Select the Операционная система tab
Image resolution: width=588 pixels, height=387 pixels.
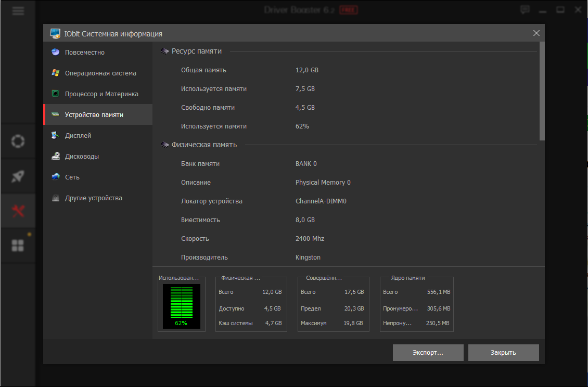100,73
